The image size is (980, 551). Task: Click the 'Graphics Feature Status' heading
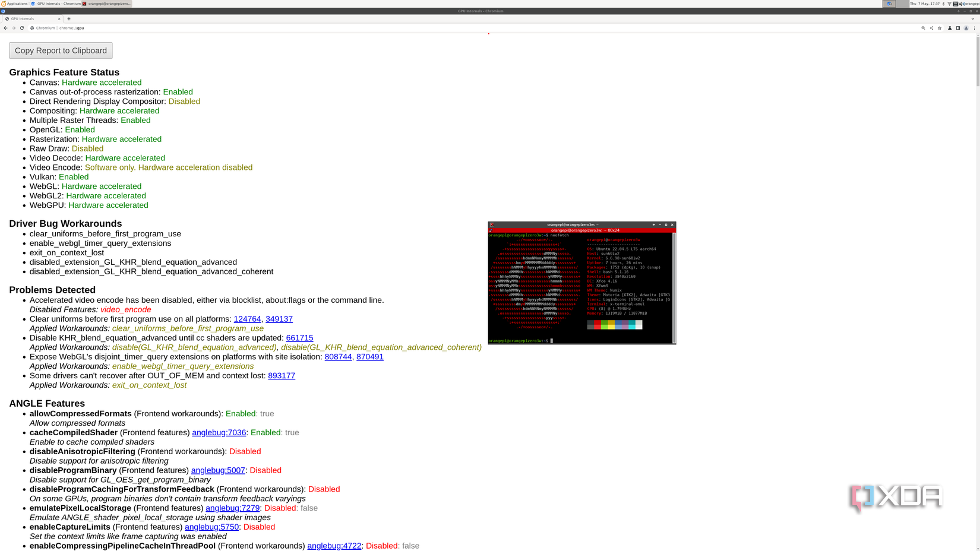[x=64, y=72]
